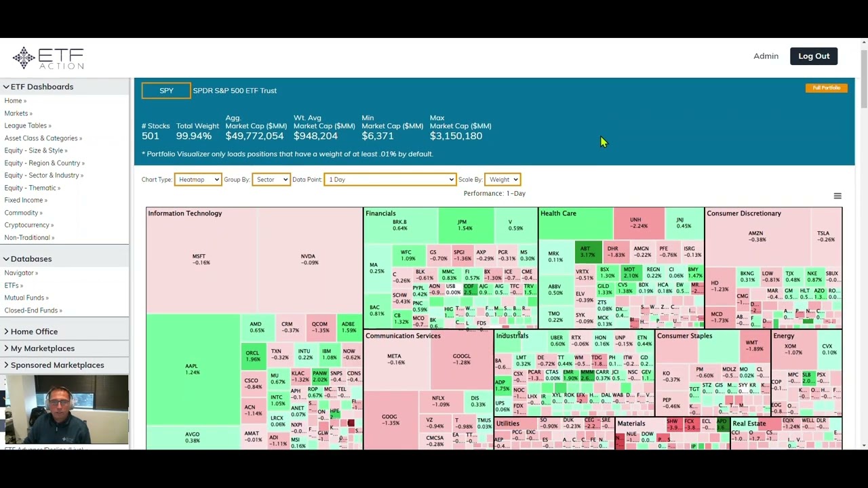Click the Energy sector header
868x488 pixels.
(x=784, y=336)
